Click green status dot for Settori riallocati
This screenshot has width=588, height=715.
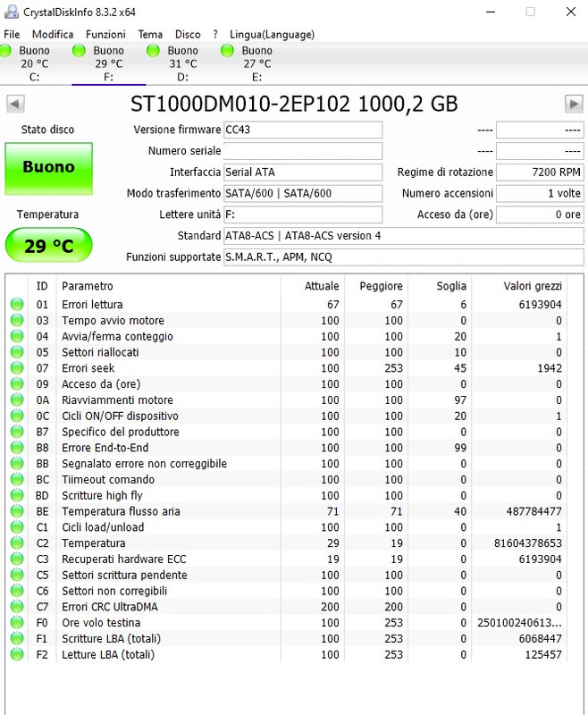[x=17, y=352]
